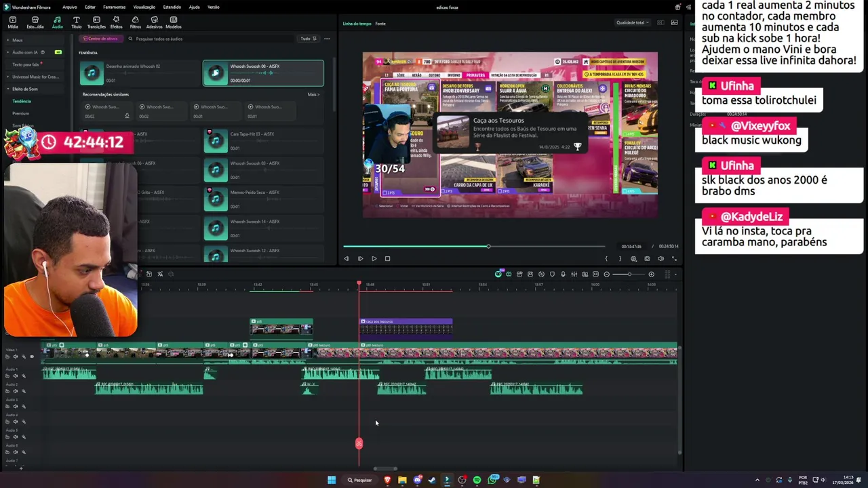Stop preview playback
This screenshot has height=488, width=868.
[x=387, y=258]
